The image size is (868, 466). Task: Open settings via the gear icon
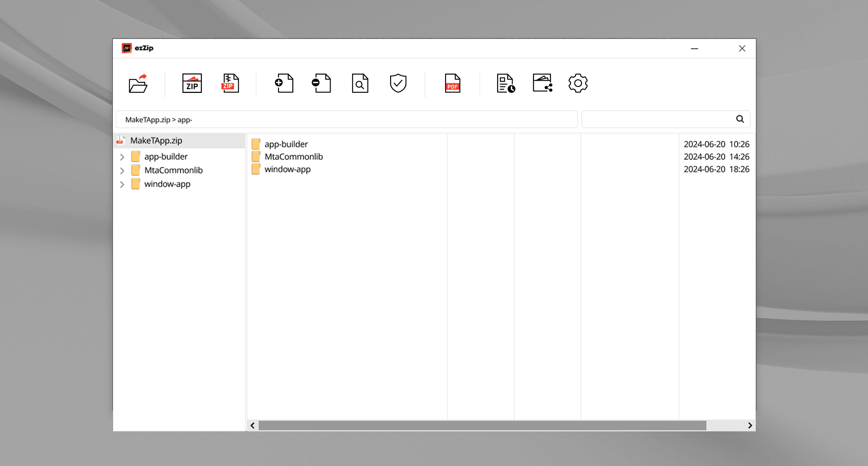click(x=578, y=83)
